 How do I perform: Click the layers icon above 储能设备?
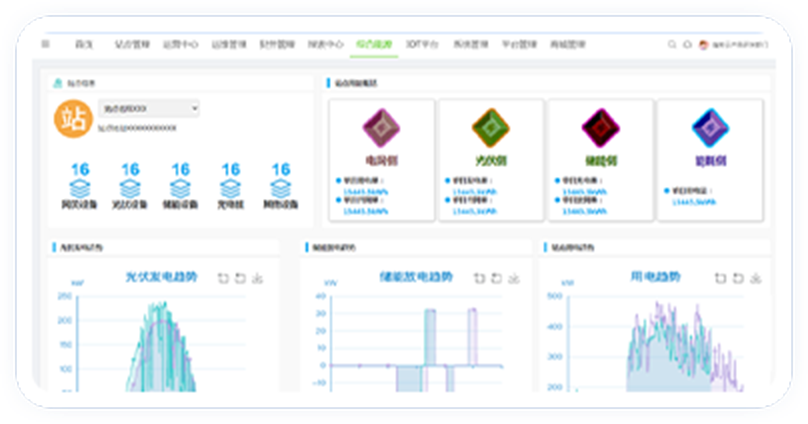point(180,189)
